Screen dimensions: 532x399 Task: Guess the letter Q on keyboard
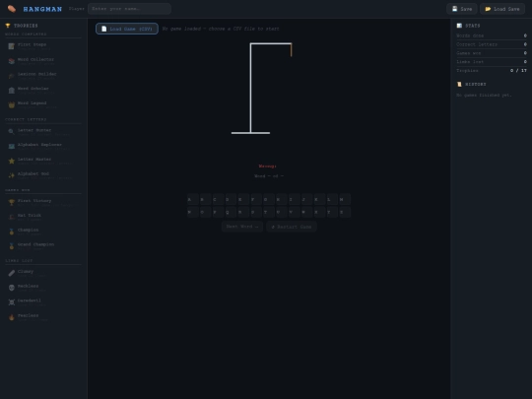click(x=231, y=212)
